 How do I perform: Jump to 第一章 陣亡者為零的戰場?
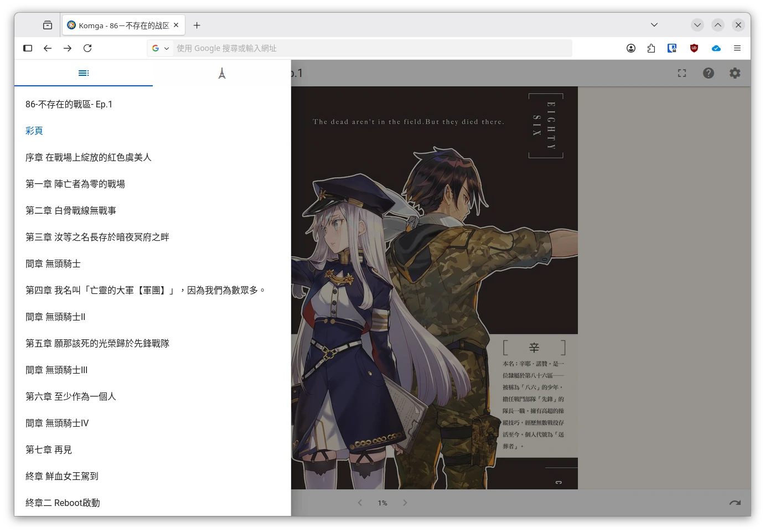click(x=75, y=184)
